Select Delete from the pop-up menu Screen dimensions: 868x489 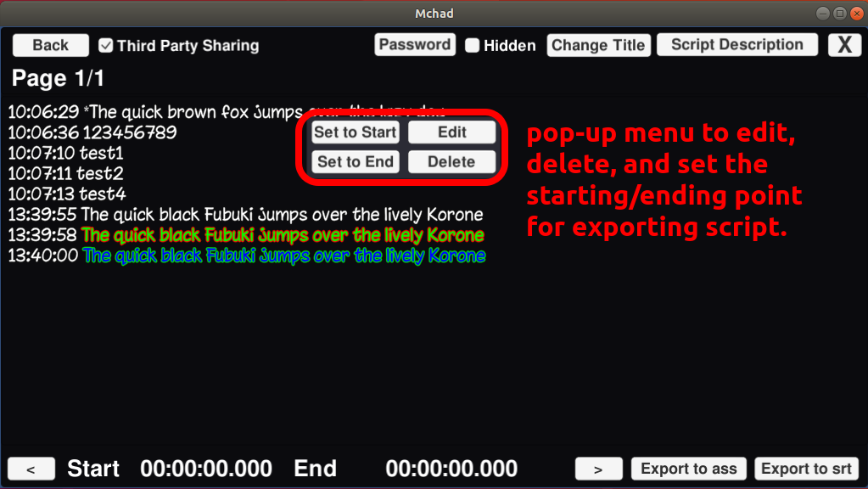click(x=452, y=162)
